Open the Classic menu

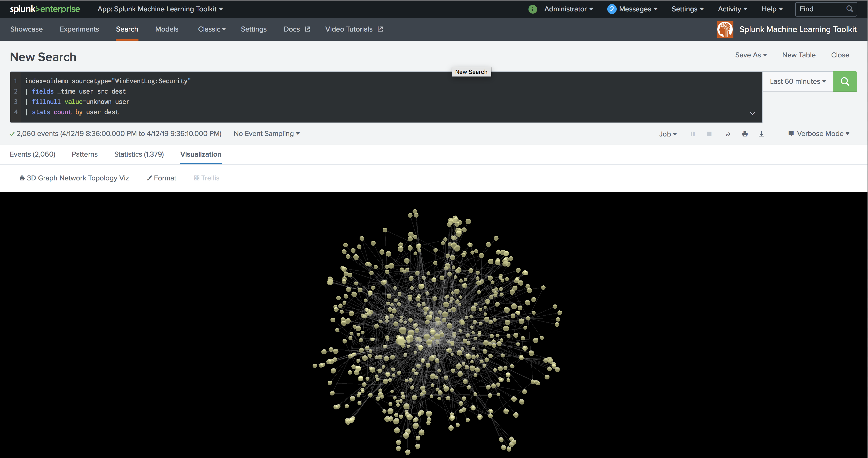[212, 29]
